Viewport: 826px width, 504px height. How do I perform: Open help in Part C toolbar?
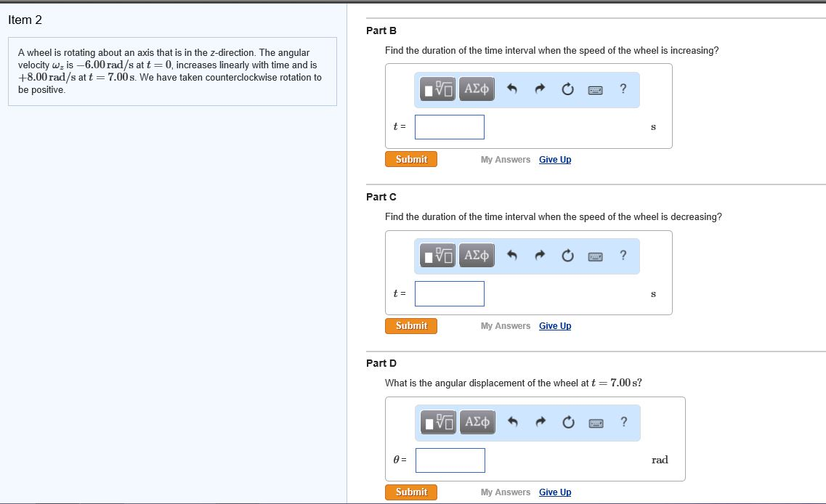click(x=623, y=255)
